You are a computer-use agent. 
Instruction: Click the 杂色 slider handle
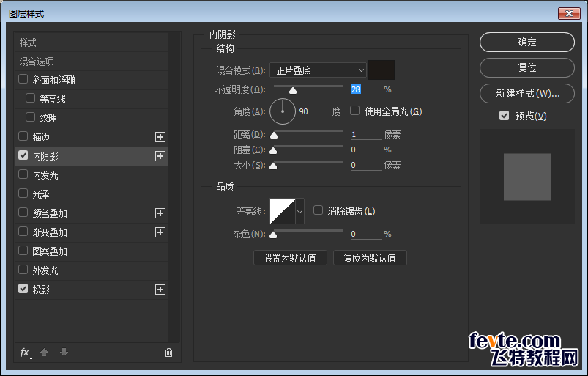(x=273, y=235)
